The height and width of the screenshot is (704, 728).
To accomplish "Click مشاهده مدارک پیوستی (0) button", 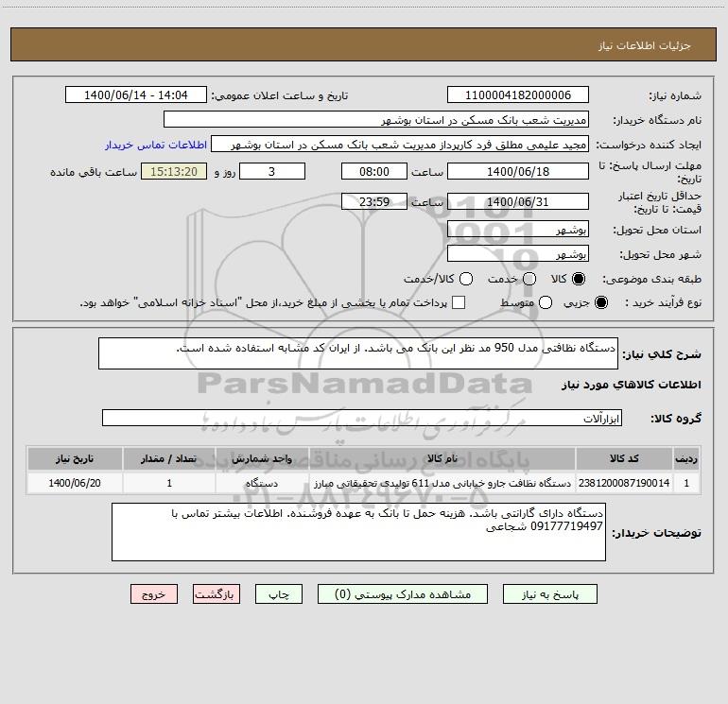I will coord(403,594).
